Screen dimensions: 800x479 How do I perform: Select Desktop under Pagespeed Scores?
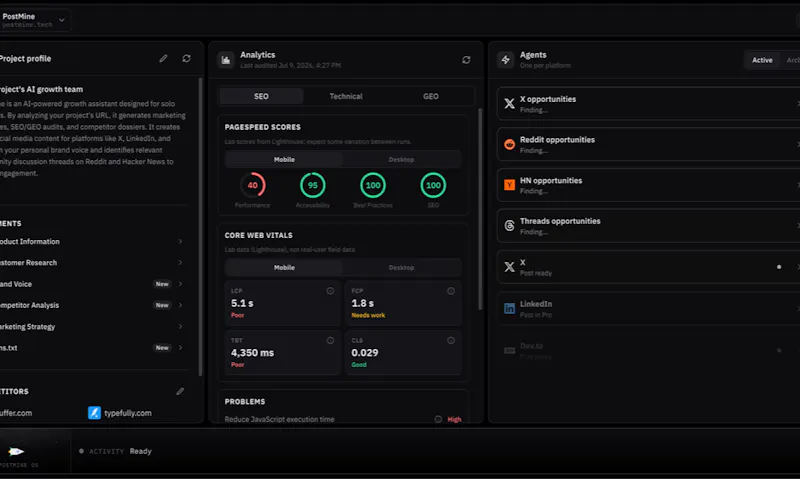pyautogui.click(x=402, y=160)
